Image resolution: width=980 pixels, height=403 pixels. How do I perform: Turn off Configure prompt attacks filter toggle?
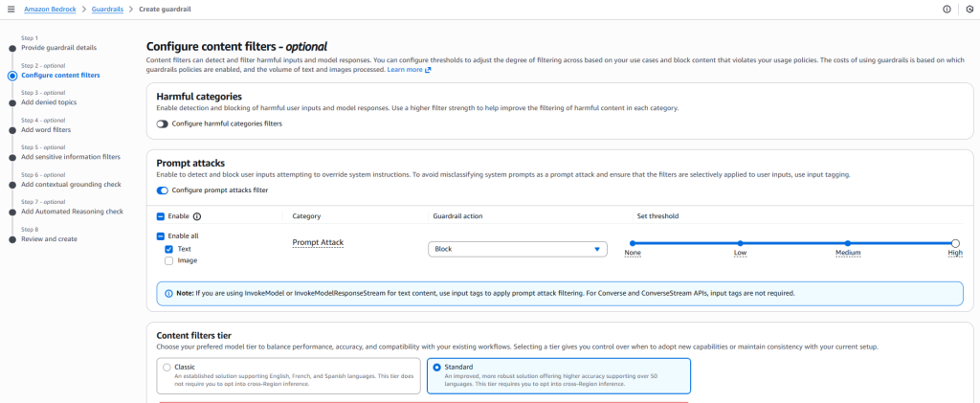(x=162, y=190)
